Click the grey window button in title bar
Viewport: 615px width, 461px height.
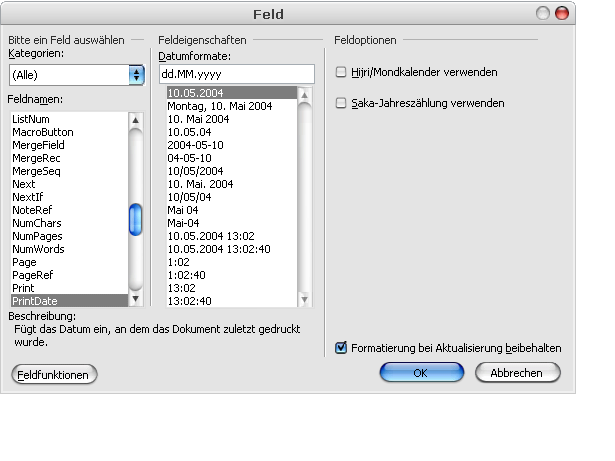click(x=543, y=13)
